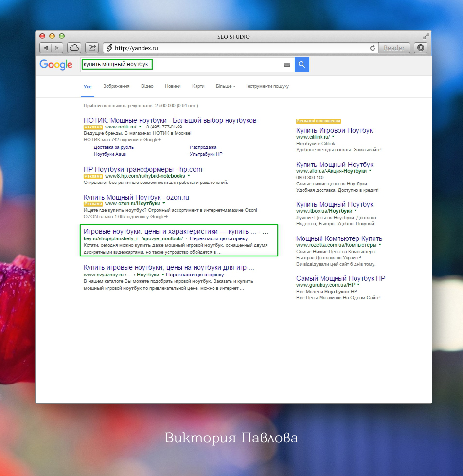Expand the arrow next to www.rozetka.com.ua/Компьютеры
Viewport: 463px width, 476px height.
380,245
